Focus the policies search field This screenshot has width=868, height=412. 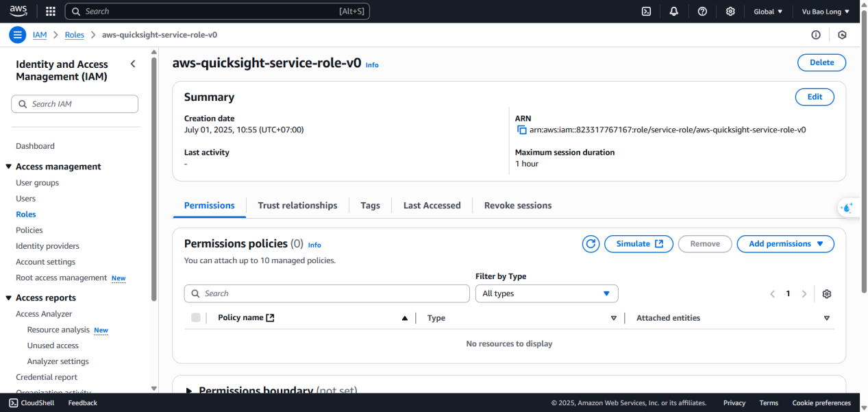point(327,293)
